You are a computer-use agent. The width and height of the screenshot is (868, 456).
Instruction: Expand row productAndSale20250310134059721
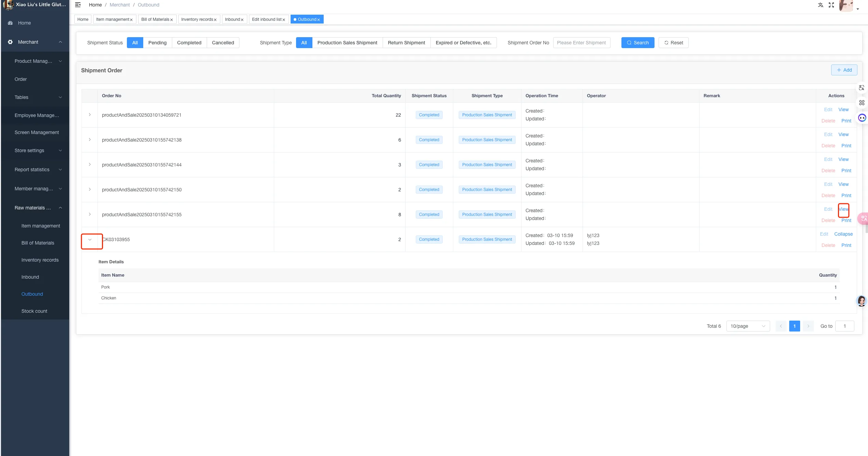(90, 115)
